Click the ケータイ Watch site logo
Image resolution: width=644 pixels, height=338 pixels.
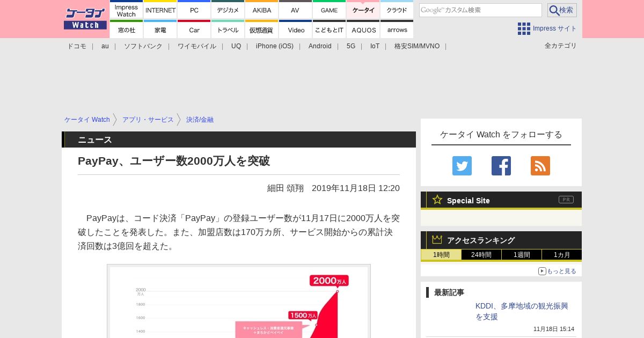[x=85, y=19]
